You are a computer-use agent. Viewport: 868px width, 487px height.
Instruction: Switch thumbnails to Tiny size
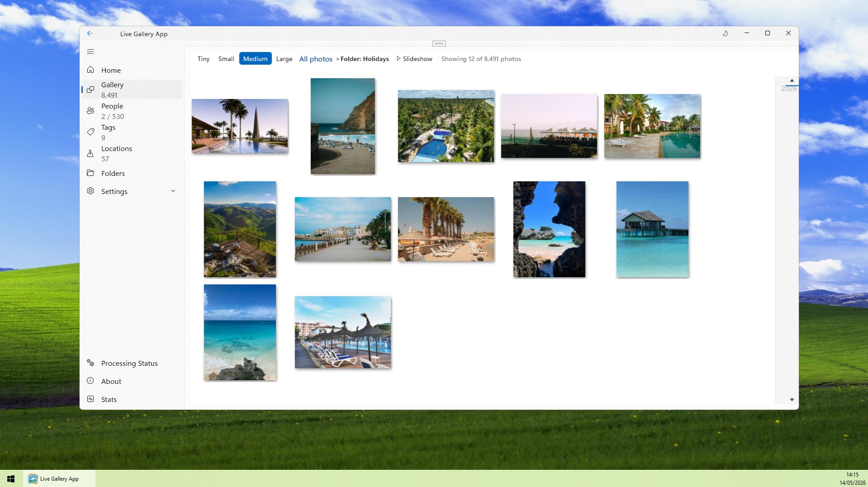tap(203, 59)
